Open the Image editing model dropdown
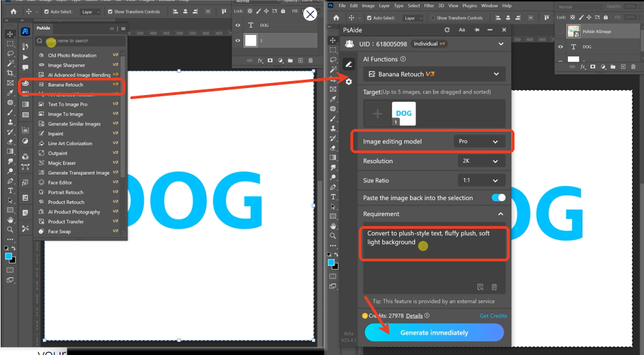This screenshot has width=644, height=355. point(479,141)
